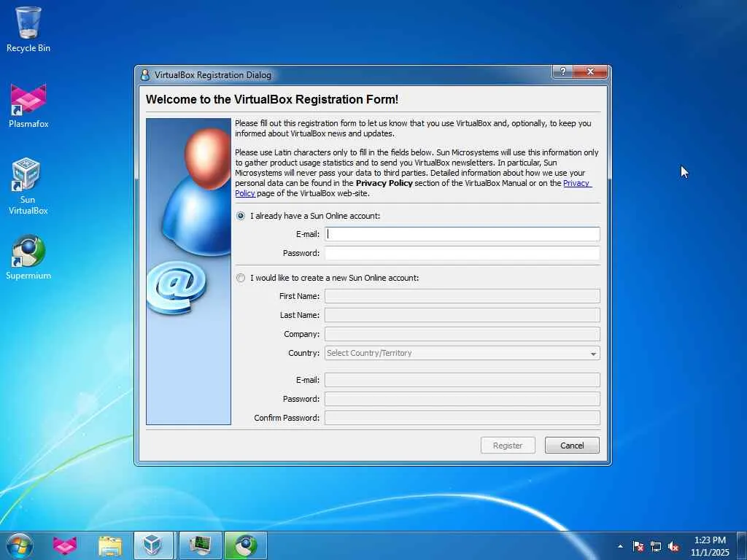Viewport: 747px width, 560px height.
Task: Click the Company field
Action: pos(462,334)
